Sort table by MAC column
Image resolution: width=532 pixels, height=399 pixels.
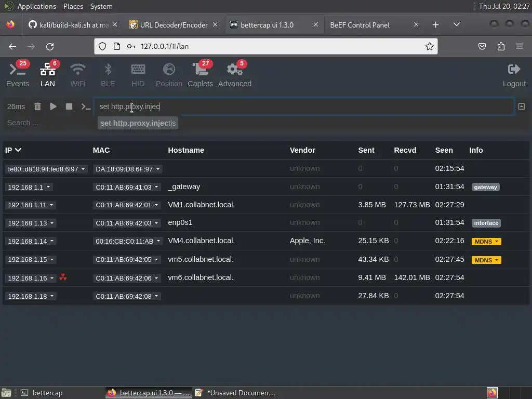101,150
